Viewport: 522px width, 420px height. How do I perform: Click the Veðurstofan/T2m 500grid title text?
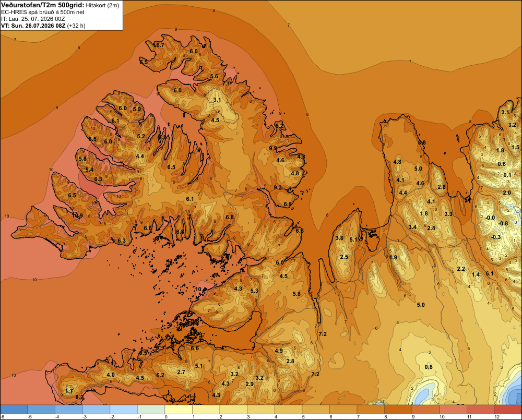(43, 5)
